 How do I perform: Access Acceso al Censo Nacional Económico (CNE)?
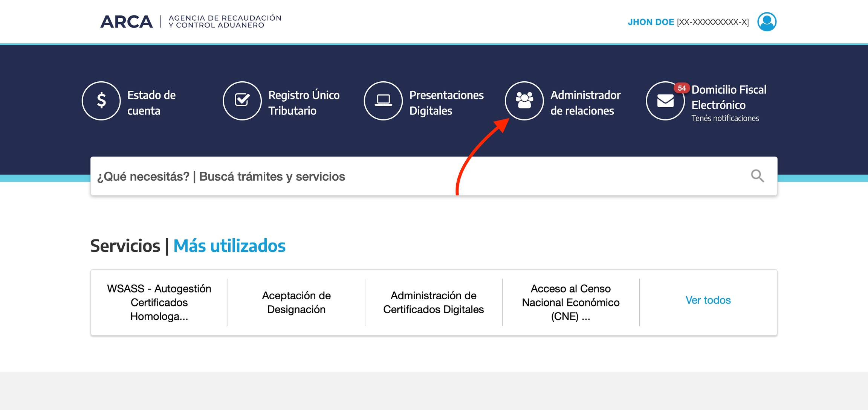[570, 302]
